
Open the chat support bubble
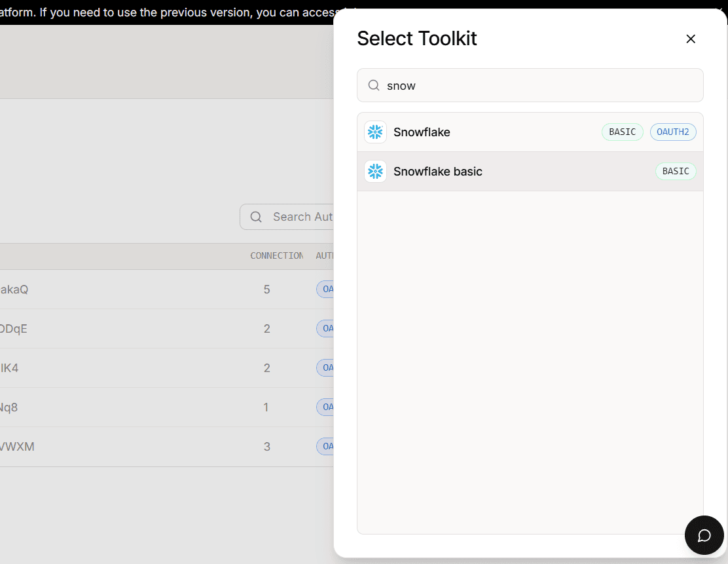(x=704, y=535)
